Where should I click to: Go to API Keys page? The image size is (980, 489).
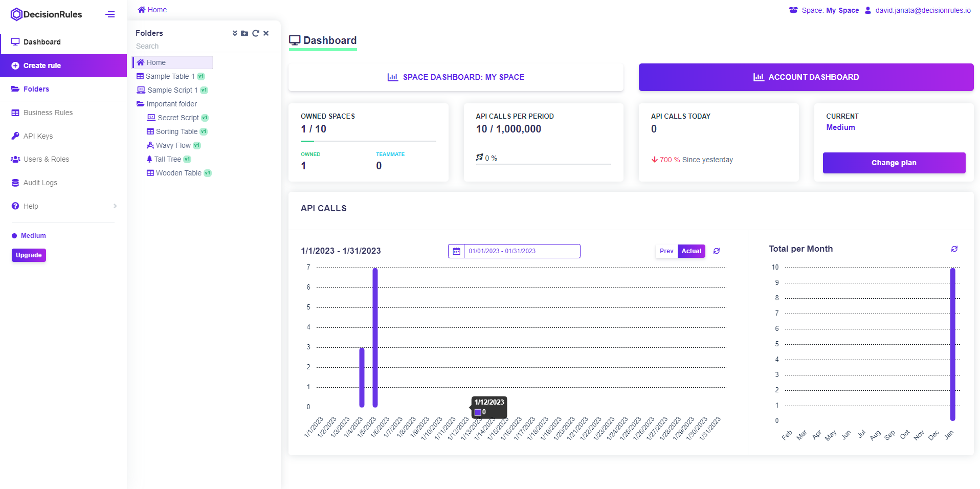(38, 136)
